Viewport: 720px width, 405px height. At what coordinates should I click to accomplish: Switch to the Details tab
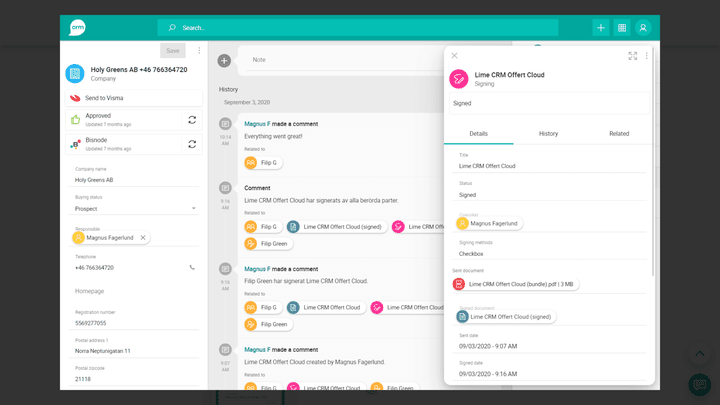point(478,134)
